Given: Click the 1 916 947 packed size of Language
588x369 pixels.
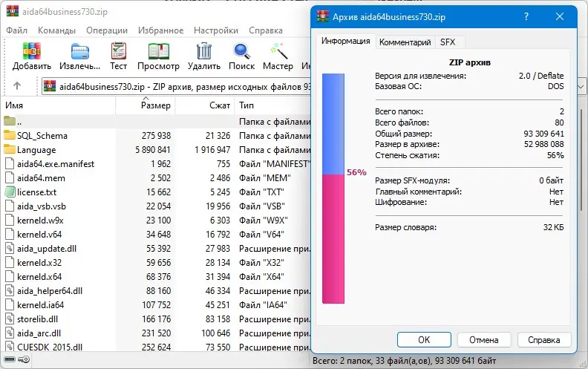Looking at the screenshot, I should [x=212, y=150].
